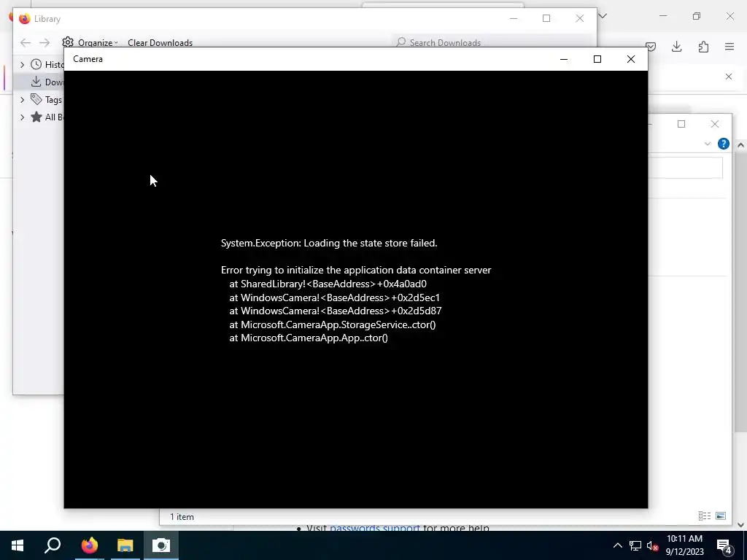Open the Firefox hamburger menu
This screenshot has width=747, height=560.
(729, 47)
